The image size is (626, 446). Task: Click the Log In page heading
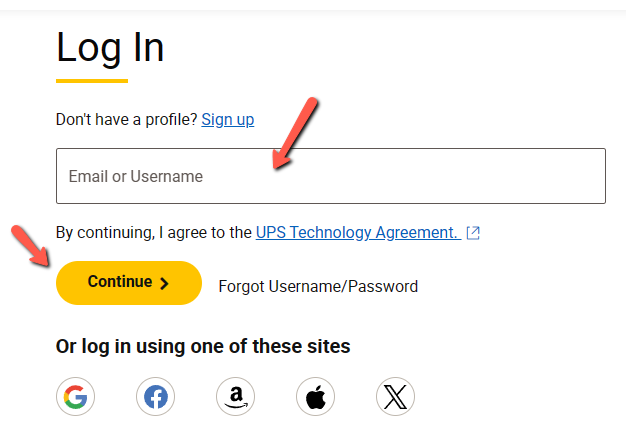110,49
